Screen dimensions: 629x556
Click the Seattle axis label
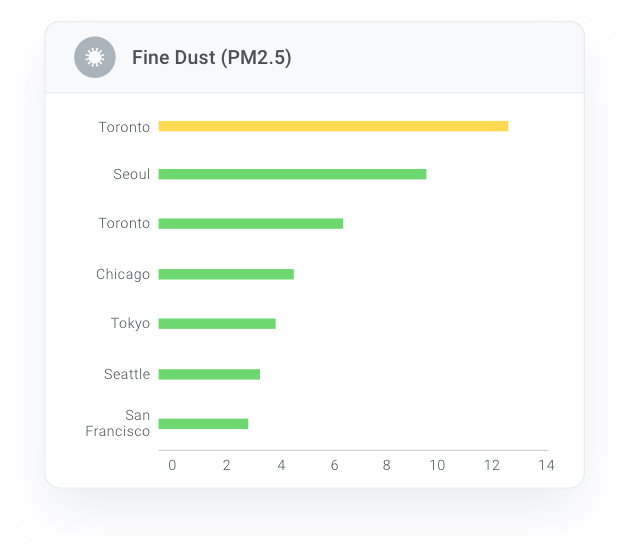coord(127,374)
